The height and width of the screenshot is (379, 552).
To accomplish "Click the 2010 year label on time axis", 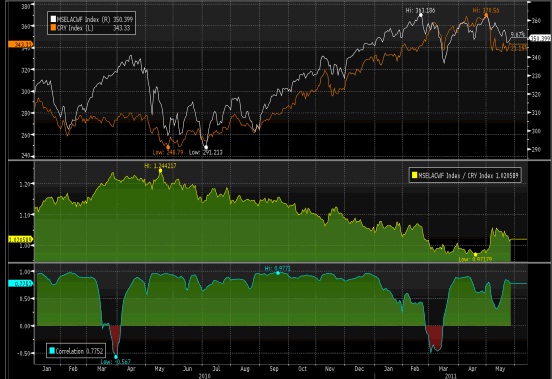I will 205,375.
